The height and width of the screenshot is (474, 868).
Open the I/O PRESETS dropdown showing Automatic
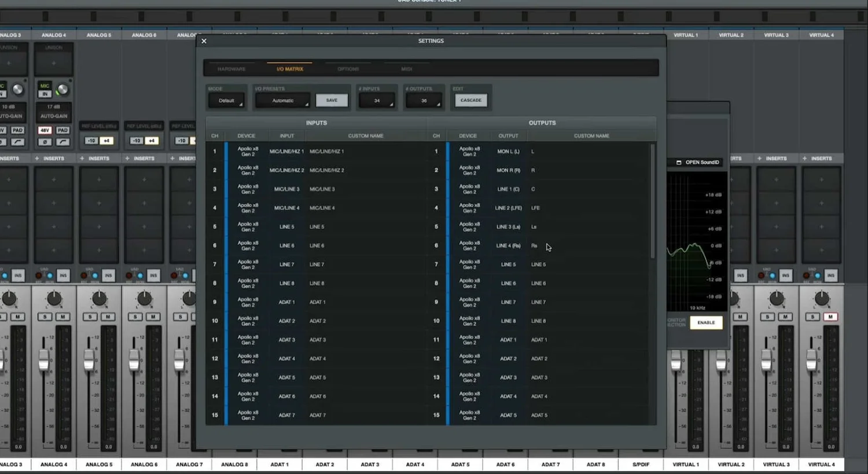point(282,100)
